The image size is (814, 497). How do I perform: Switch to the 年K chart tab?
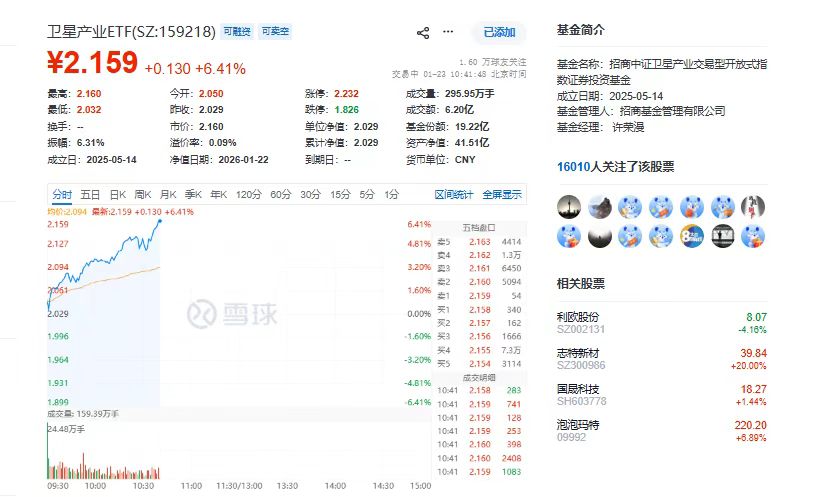click(219, 195)
